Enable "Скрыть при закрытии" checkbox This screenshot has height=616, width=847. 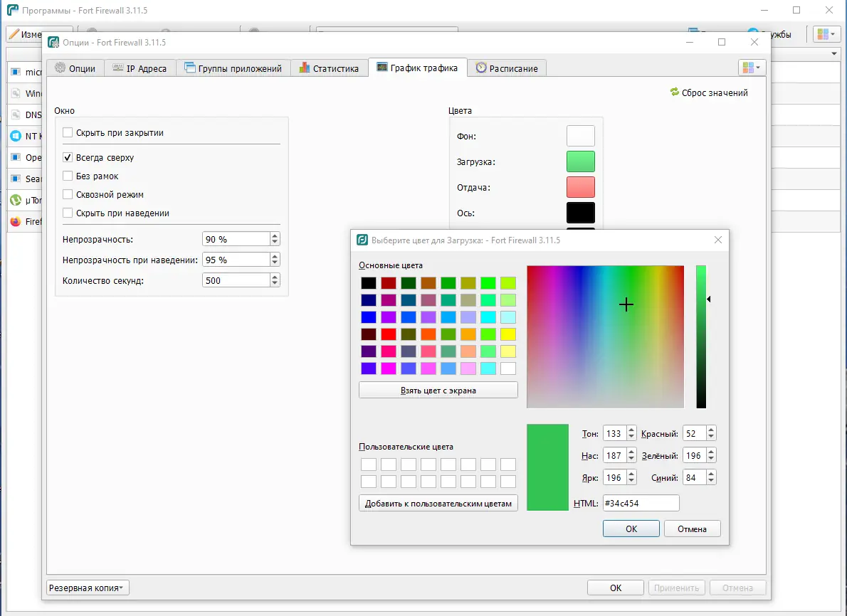coord(68,132)
